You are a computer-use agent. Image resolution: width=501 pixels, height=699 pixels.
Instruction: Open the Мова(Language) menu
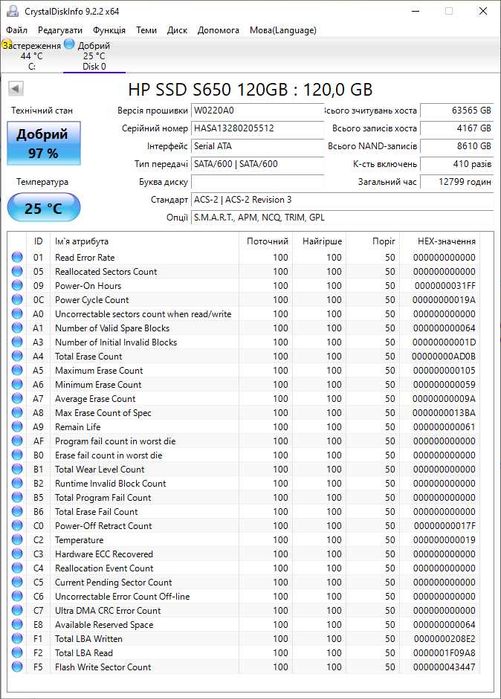point(283,30)
